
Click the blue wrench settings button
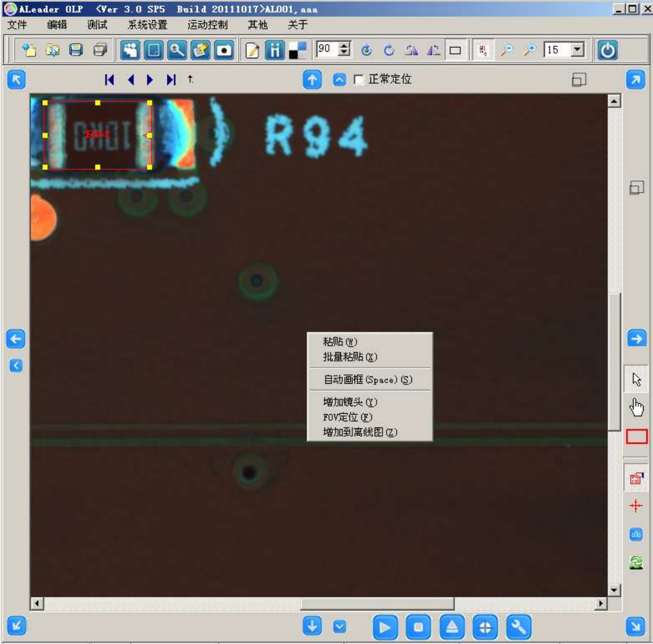click(519, 627)
